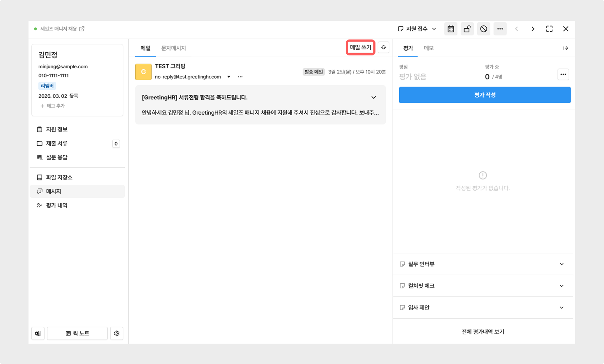Switch to the 평가 tab
The image size is (604, 364).
(x=408, y=48)
